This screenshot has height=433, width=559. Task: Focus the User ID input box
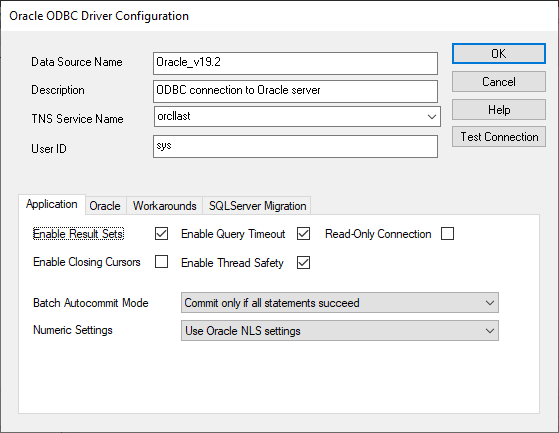click(295, 146)
